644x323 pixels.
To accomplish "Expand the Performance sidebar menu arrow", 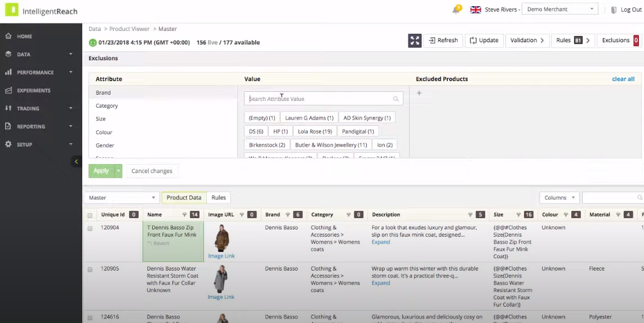I will click(70, 72).
